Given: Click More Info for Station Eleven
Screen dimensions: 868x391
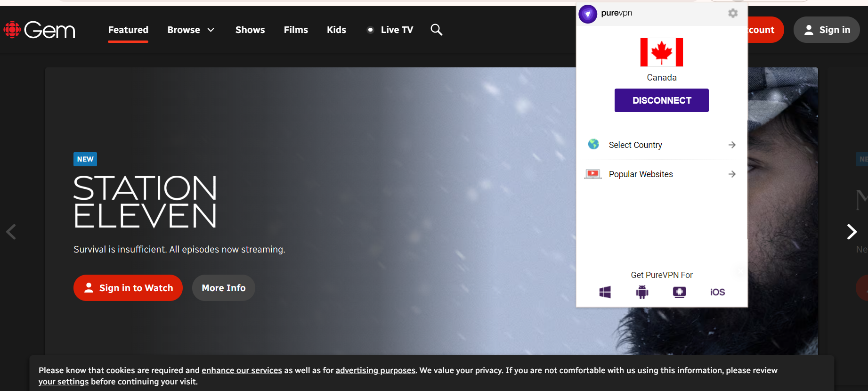Looking at the screenshot, I should coord(224,288).
